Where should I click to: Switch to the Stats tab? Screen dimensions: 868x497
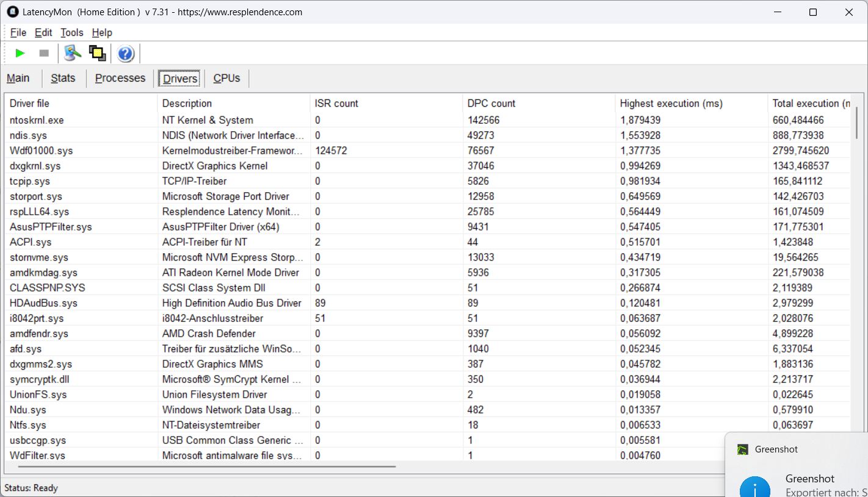pyautogui.click(x=63, y=78)
